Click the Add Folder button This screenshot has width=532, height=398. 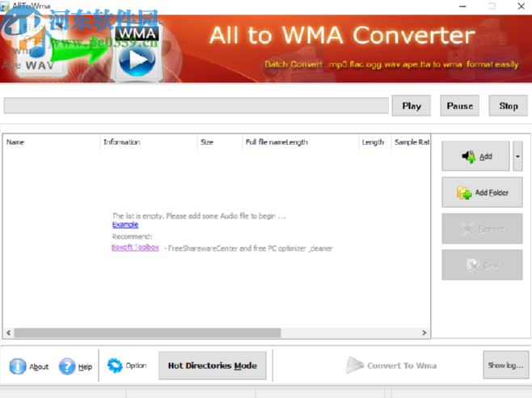click(482, 193)
